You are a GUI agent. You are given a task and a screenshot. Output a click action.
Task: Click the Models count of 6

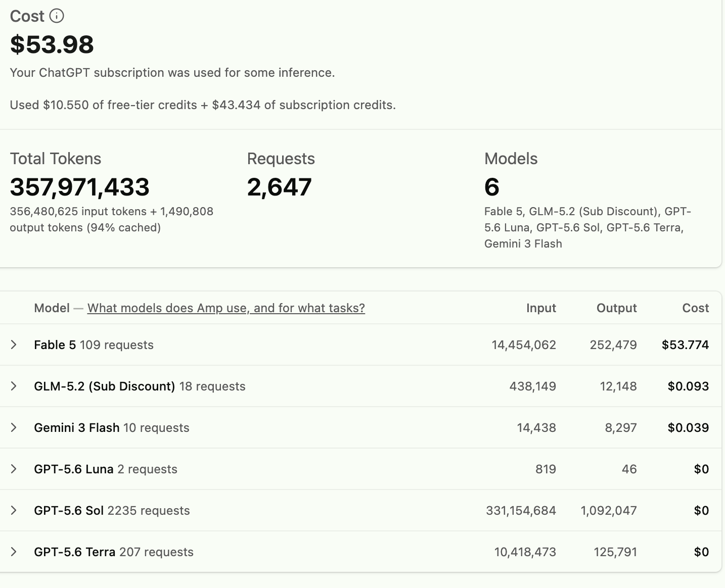[492, 187]
